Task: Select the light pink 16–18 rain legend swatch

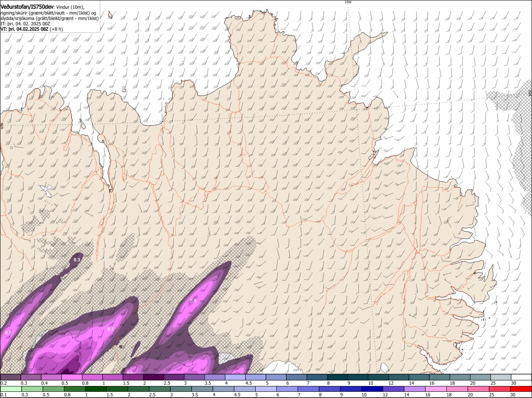Action: click(436, 389)
